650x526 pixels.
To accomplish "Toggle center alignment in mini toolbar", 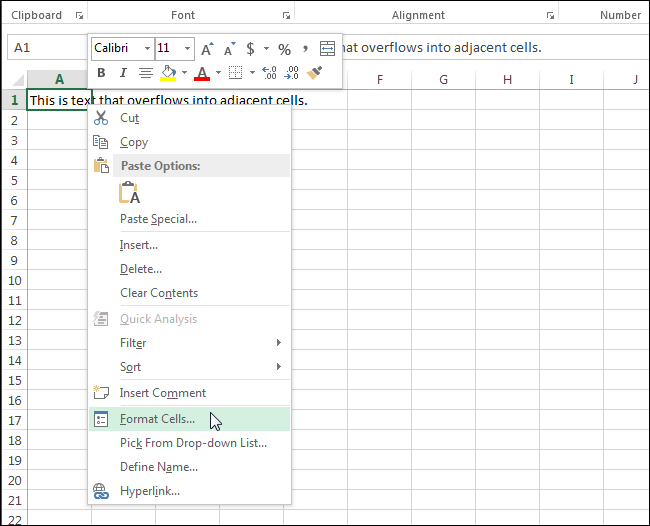I will 145,73.
